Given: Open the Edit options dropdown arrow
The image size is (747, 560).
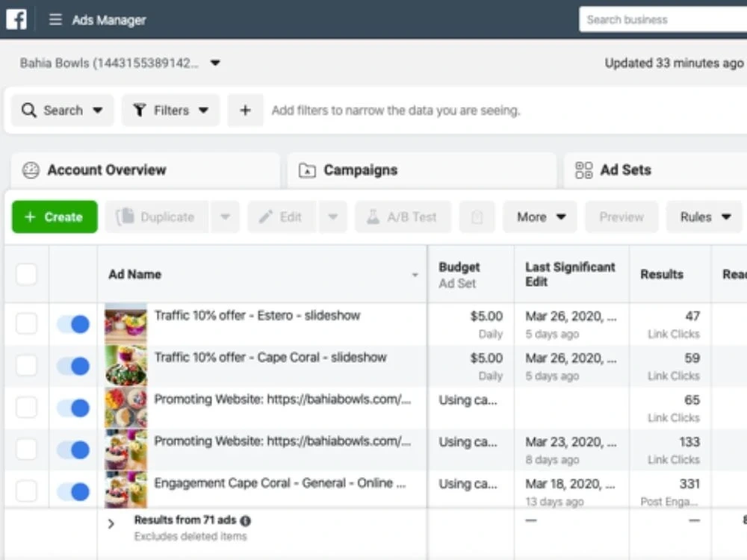Looking at the screenshot, I should click(x=332, y=217).
